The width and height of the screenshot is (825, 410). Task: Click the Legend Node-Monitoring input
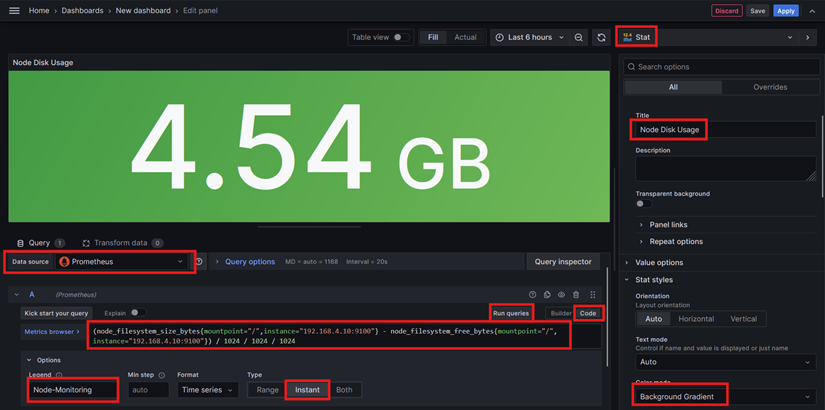[x=73, y=390]
